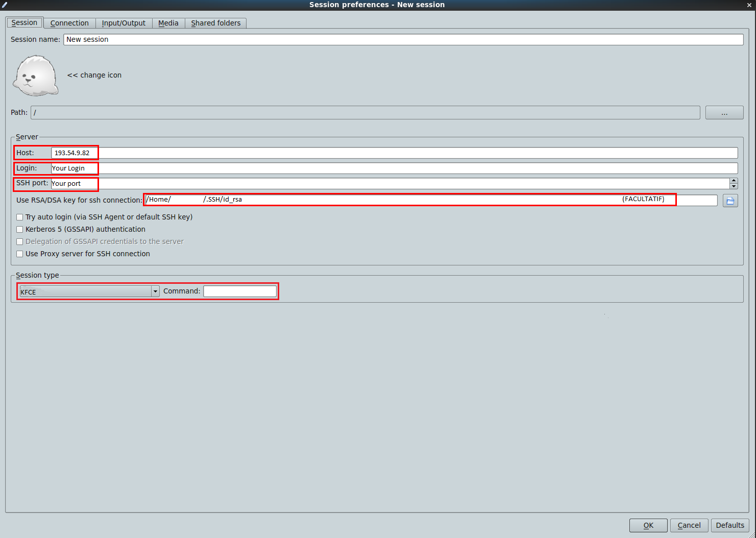This screenshot has height=538, width=756.
Task: Focus the Session name input field
Action: 403,39
